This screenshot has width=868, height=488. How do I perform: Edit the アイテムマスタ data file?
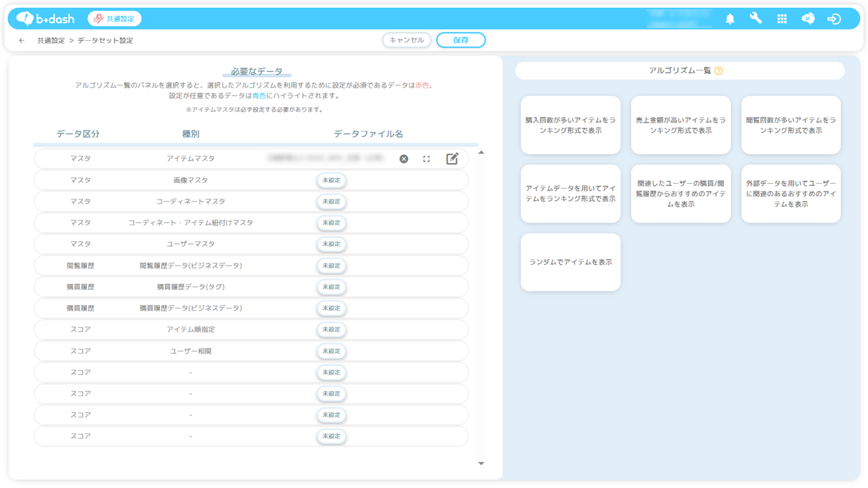[452, 159]
